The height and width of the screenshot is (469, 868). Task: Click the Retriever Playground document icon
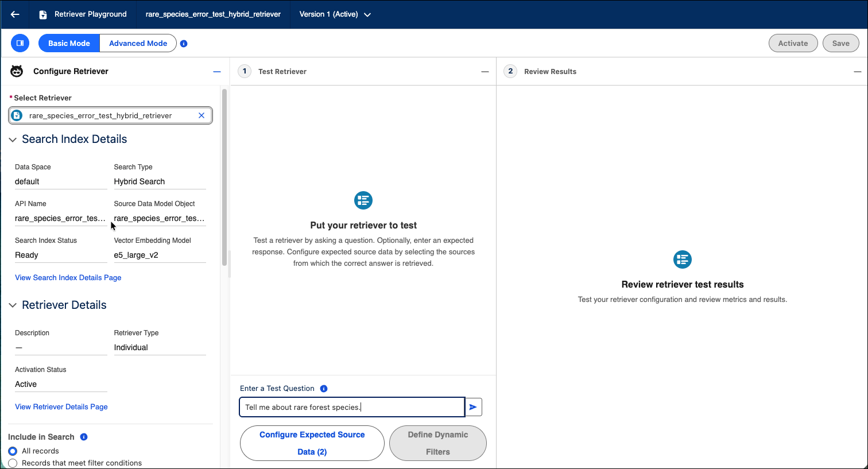43,14
